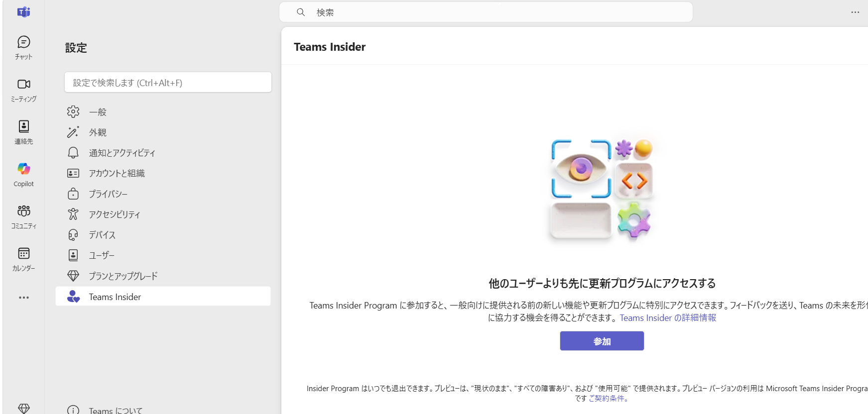Click the notifications bell icon
This screenshot has height=414, width=868.
pos(73,152)
